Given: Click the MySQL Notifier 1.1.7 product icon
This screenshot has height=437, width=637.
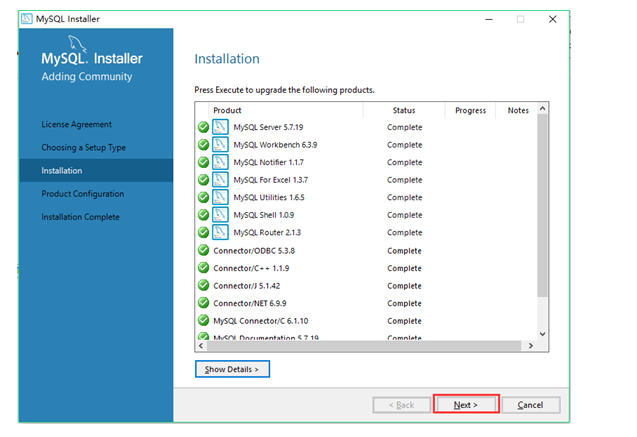Looking at the screenshot, I should pos(220,162).
